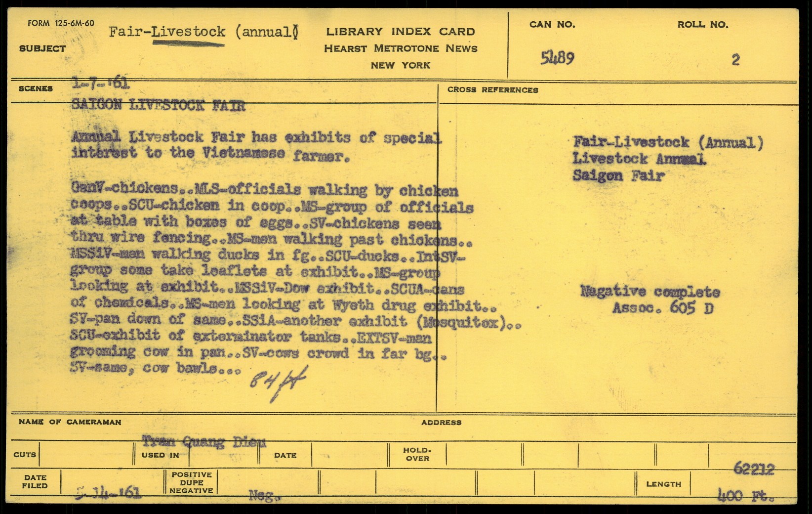Click cameraman name Tran Quang Dieu
The image size is (812, 514).
tap(204, 441)
